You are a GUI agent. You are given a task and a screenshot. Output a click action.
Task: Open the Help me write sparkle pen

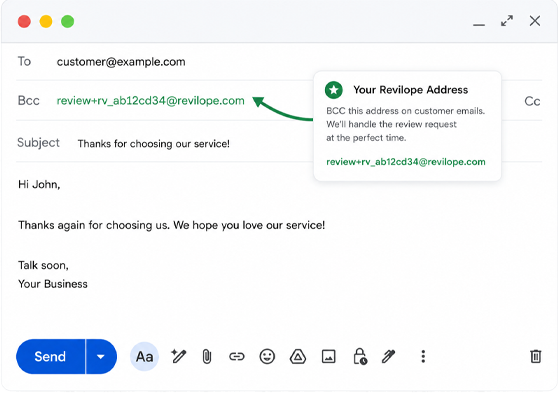tap(178, 356)
